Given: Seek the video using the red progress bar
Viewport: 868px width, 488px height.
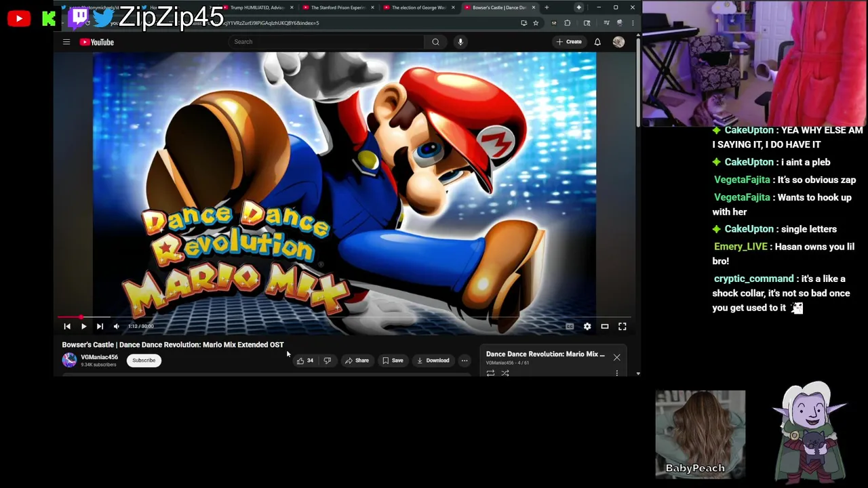Looking at the screenshot, I should (x=344, y=317).
